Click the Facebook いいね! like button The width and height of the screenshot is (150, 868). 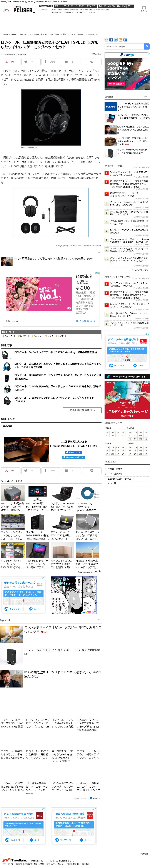click(73, 452)
